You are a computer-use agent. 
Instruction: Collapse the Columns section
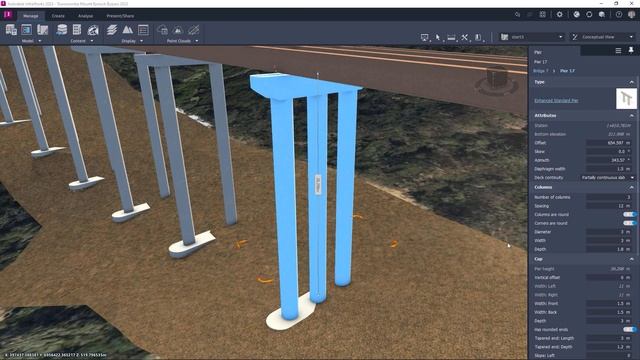point(631,187)
